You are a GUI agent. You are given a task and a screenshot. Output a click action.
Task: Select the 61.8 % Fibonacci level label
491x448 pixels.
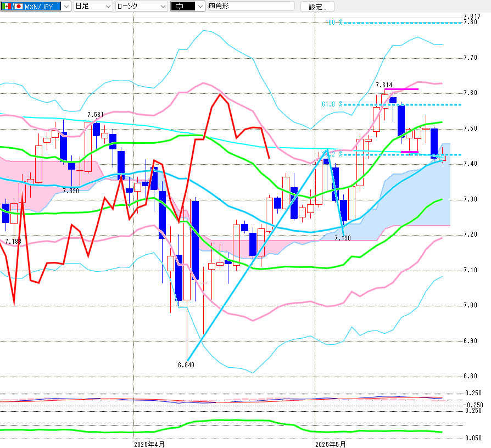pyautogui.click(x=332, y=104)
